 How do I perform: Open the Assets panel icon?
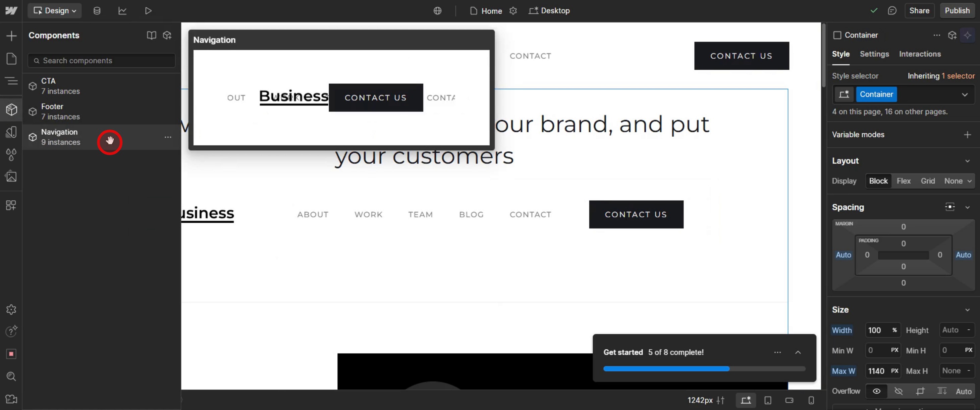click(11, 177)
